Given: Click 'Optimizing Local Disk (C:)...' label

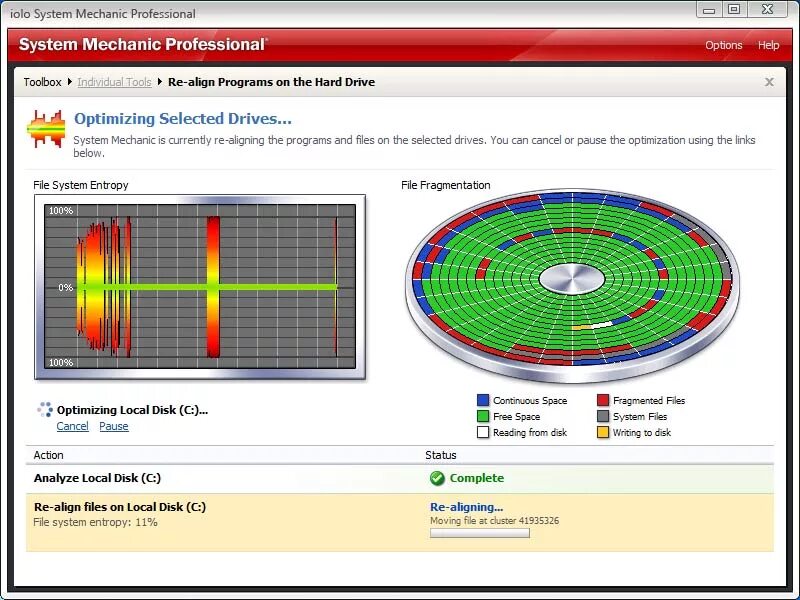Looking at the screenshot, I should [133, 410].
